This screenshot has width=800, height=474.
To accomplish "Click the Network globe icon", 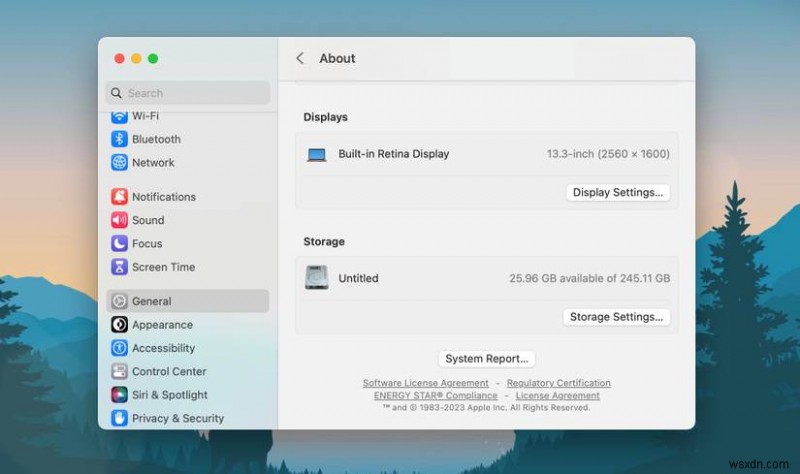I will click(x=119, y=162).
